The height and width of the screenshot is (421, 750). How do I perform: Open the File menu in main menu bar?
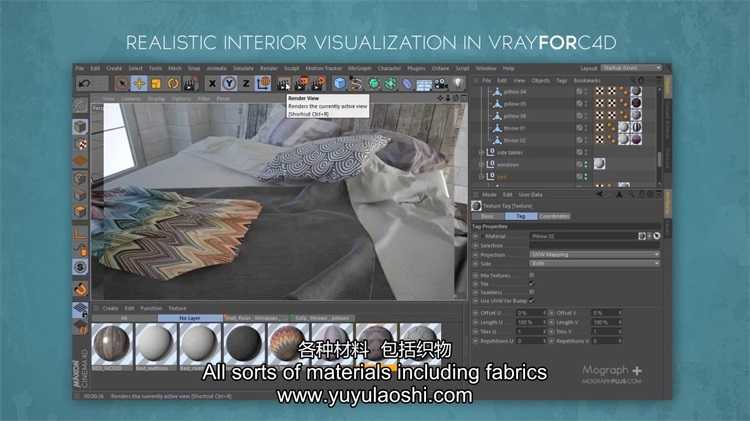[x=79, y=68]
